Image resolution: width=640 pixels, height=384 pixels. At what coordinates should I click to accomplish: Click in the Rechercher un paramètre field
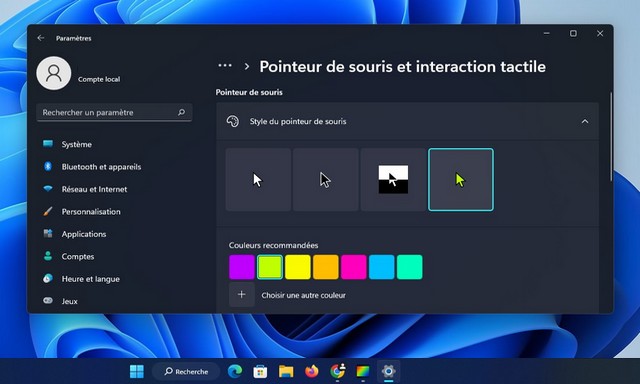tap(114, 112)
